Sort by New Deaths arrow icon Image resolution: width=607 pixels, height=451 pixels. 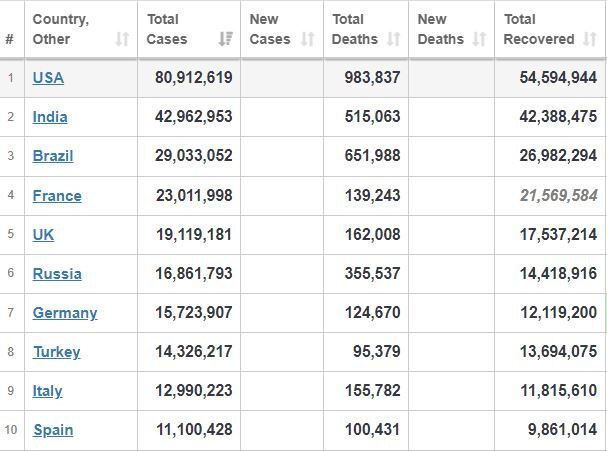[x=479, y=39]
